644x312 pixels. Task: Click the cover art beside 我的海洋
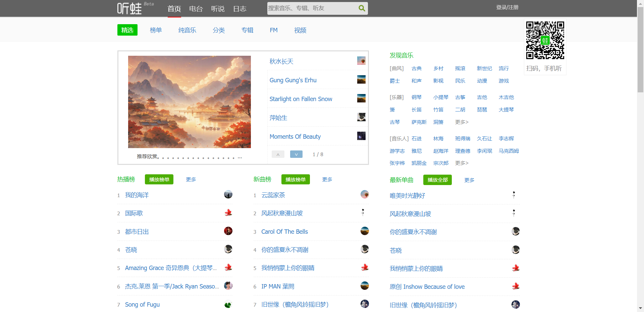click(228, 194)
